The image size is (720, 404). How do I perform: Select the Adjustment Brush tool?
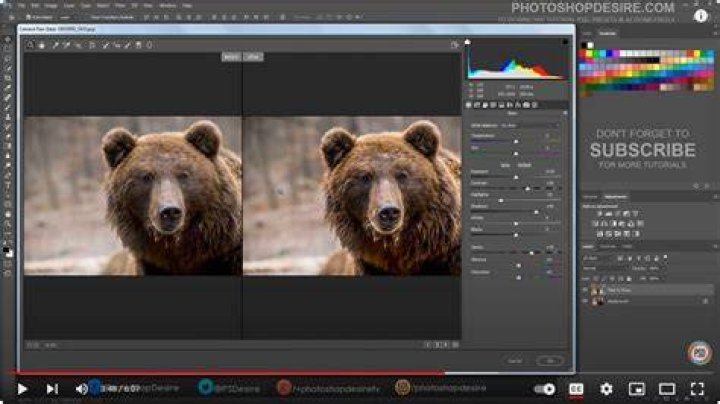128,45
